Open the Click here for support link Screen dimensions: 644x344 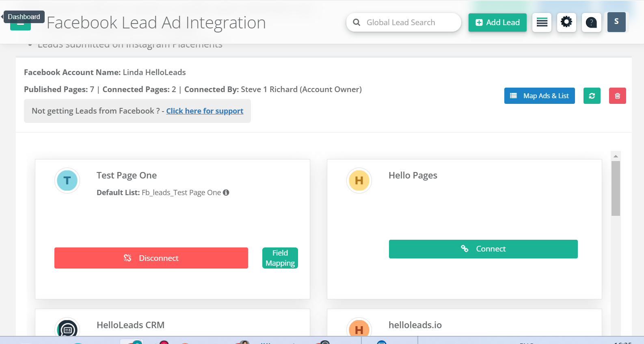point(205,111)
